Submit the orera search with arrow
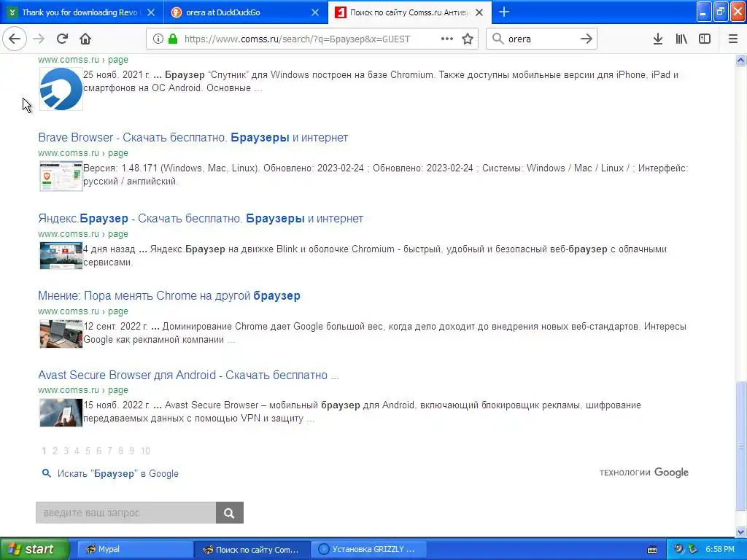This screenshot has width=747, height=560. click(587, 39)
